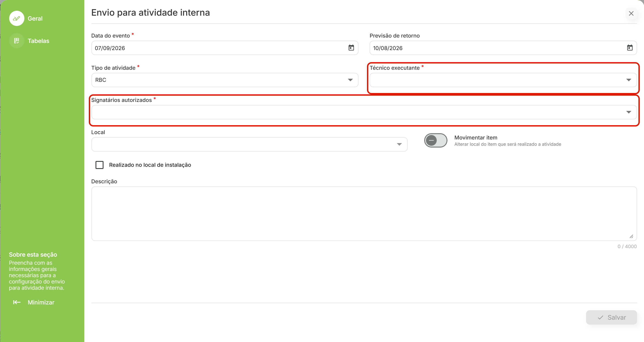Click inside the Descrição text area
Image resolution: width=644 pixels, height=342 pixels.
tap(364, 214)
